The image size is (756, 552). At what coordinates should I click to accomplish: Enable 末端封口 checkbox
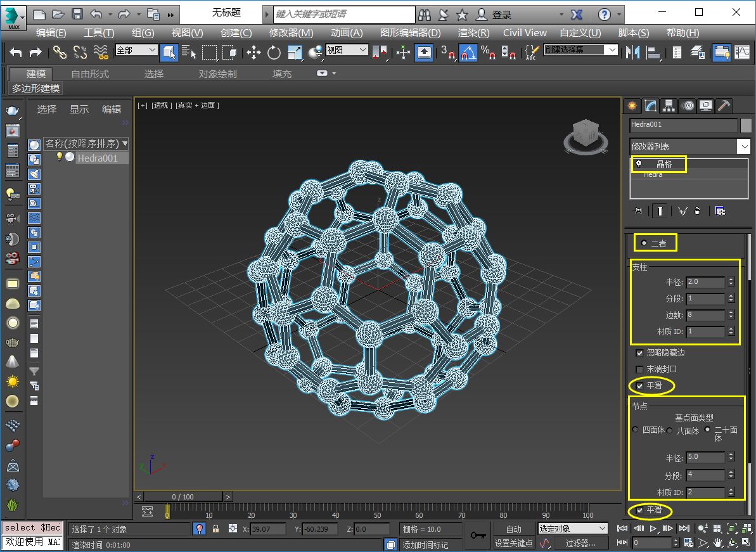coord(639,369)
